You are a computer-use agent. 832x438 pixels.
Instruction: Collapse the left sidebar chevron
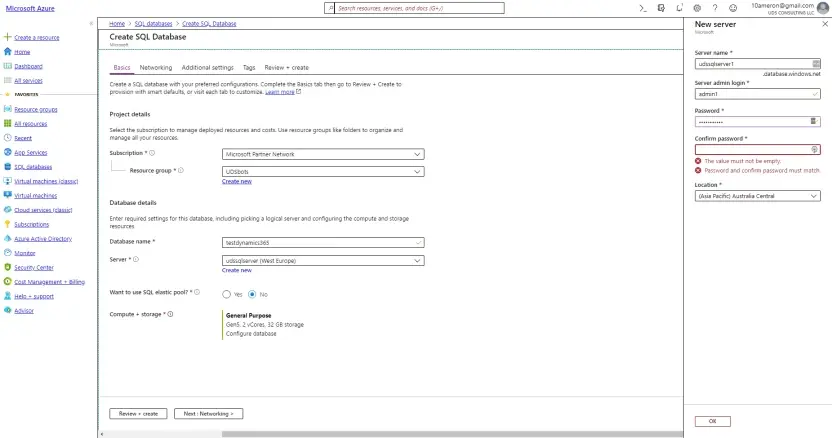pos(91,23)
